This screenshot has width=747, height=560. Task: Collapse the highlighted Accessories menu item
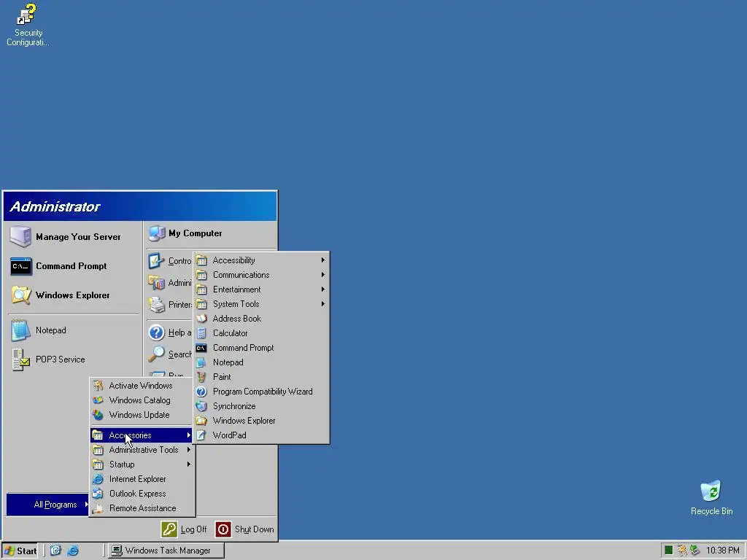point(142,435)
